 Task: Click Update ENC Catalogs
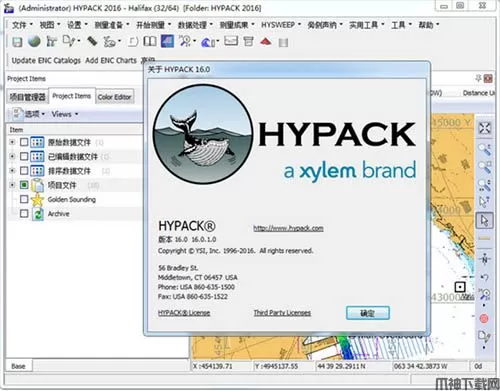[x=46, y=60]
